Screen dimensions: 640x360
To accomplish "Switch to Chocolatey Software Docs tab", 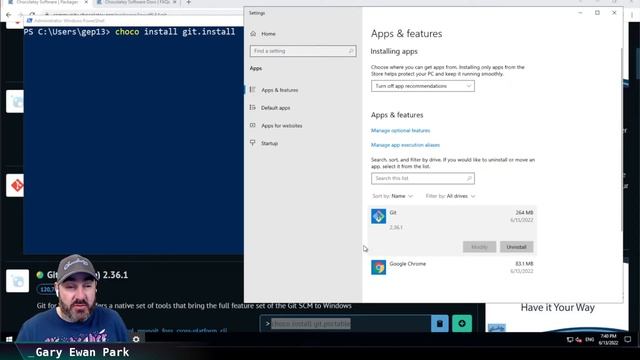I will [x=136, y=2].
